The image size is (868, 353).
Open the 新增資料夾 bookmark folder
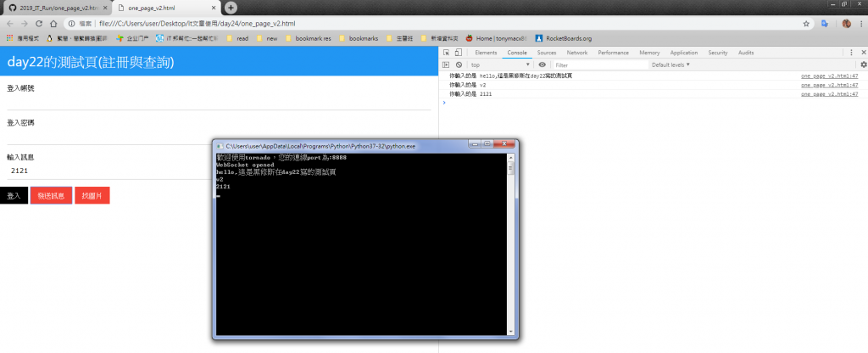click(x=440, y=39)
